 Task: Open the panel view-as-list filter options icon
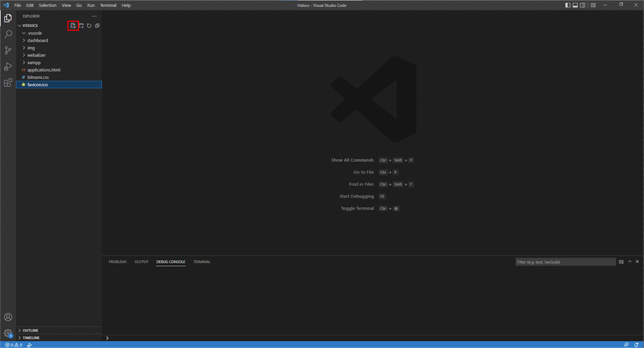tap(621, 262)
